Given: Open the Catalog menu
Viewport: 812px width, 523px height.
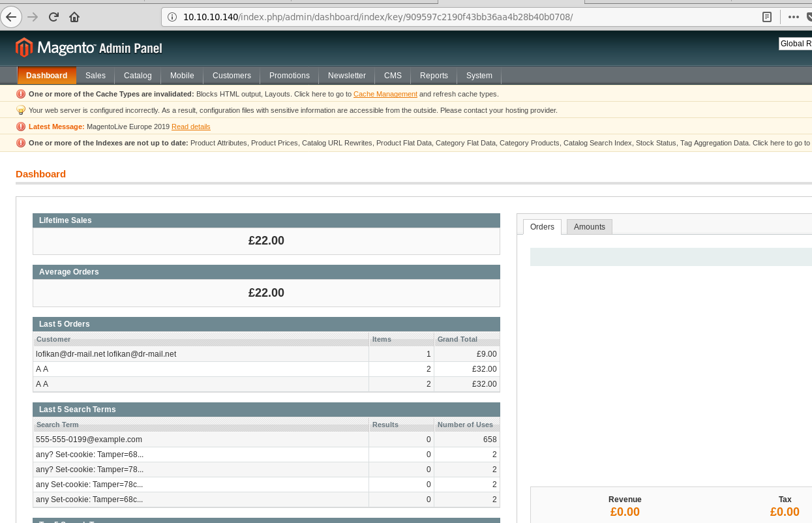Looking at the screenshot, I should (x=138, y=76).
